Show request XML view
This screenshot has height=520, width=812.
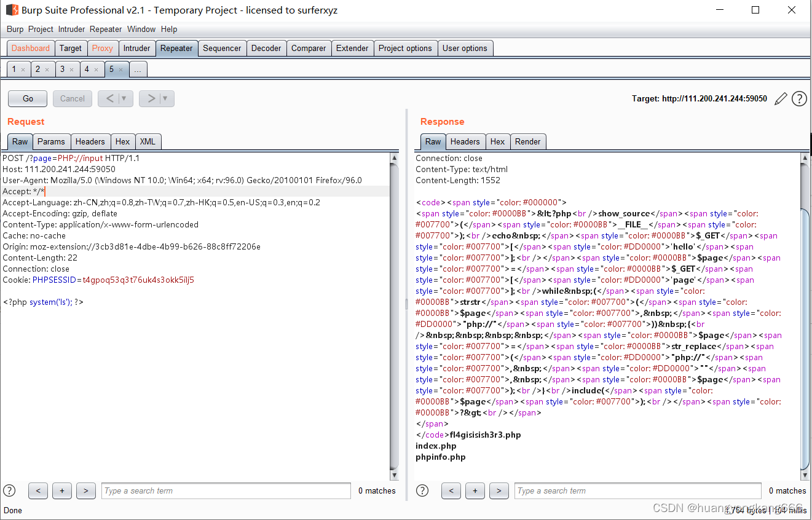pyautogui.click(x=148, y=141)
